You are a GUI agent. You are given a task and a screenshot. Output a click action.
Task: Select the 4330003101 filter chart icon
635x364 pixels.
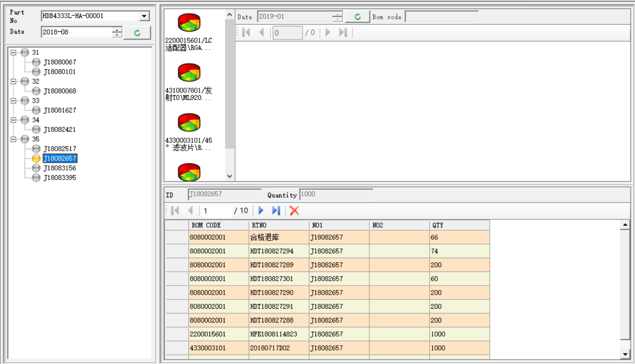(189, 123)
